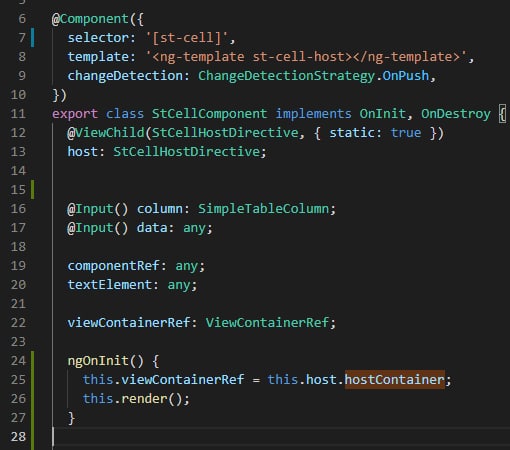Click the 'StCellComponent' class name
Screen dimensions: 510x450
pyautogui.click(x=209, y=114)
